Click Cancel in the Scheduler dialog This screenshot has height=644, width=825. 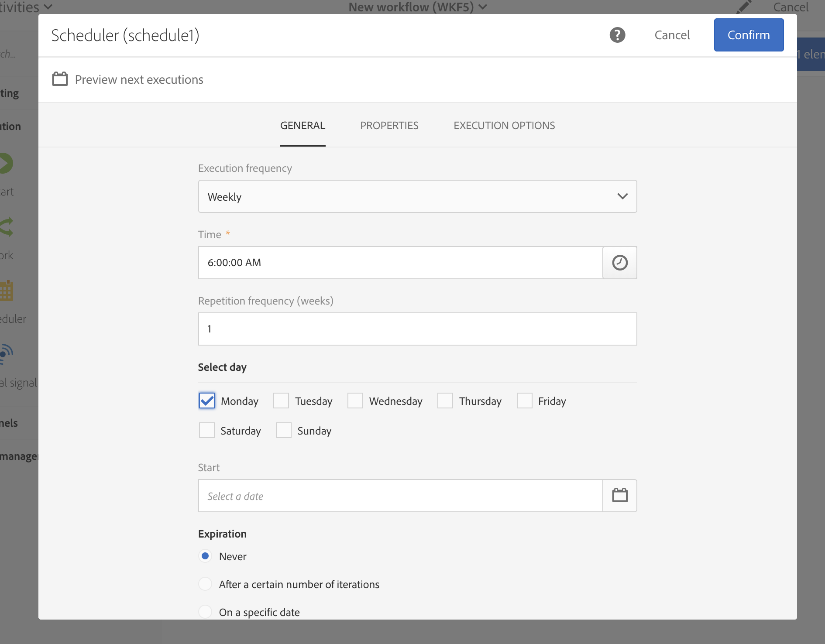coord(672,35)
